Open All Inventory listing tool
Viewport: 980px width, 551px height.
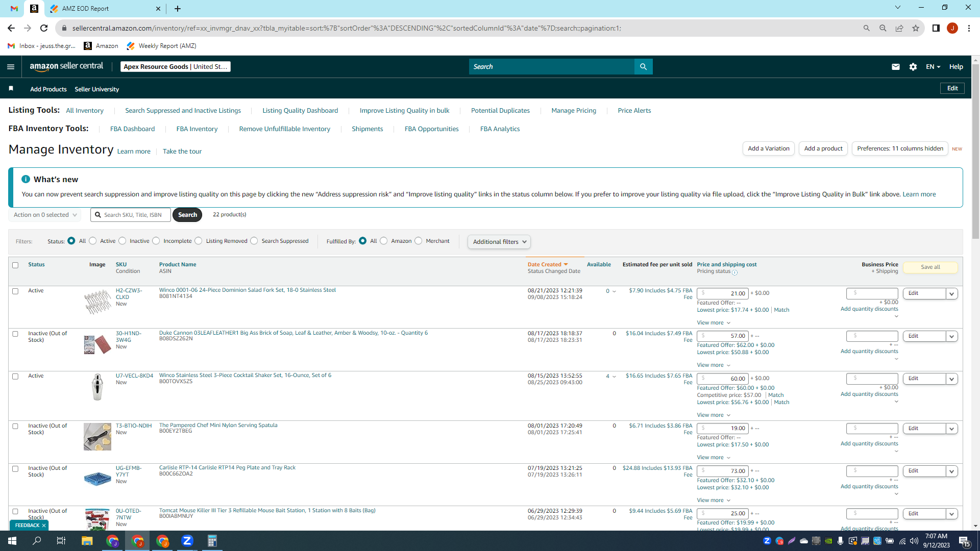85,111
